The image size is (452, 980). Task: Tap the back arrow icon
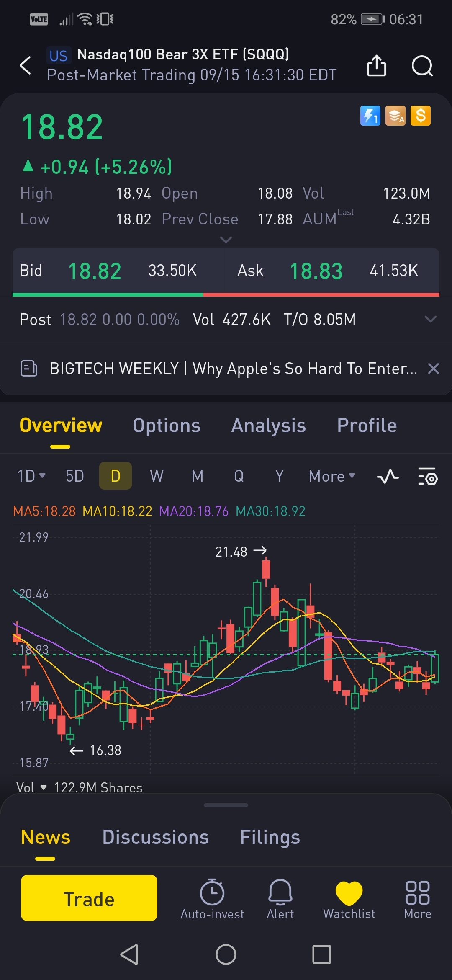click(26, 65)
